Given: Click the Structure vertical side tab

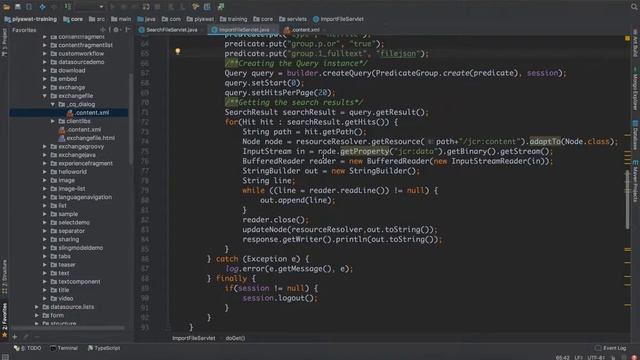Looking at the screenshot, I should [x=5, y=277].
